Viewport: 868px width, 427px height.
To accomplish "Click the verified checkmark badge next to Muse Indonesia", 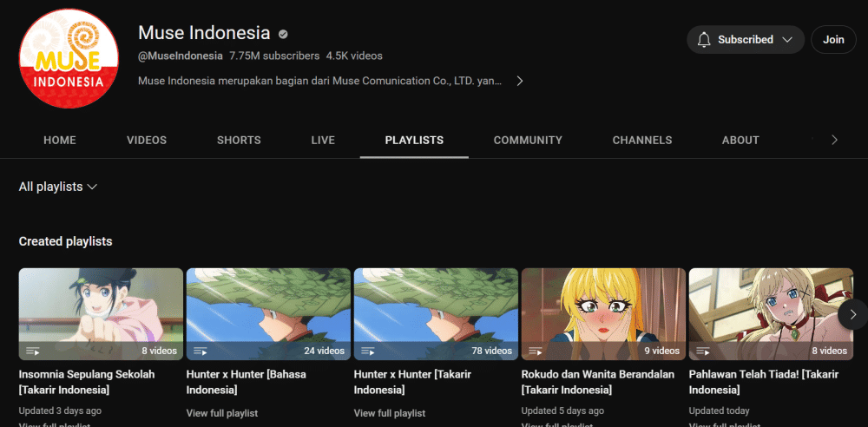I will 283,35.
